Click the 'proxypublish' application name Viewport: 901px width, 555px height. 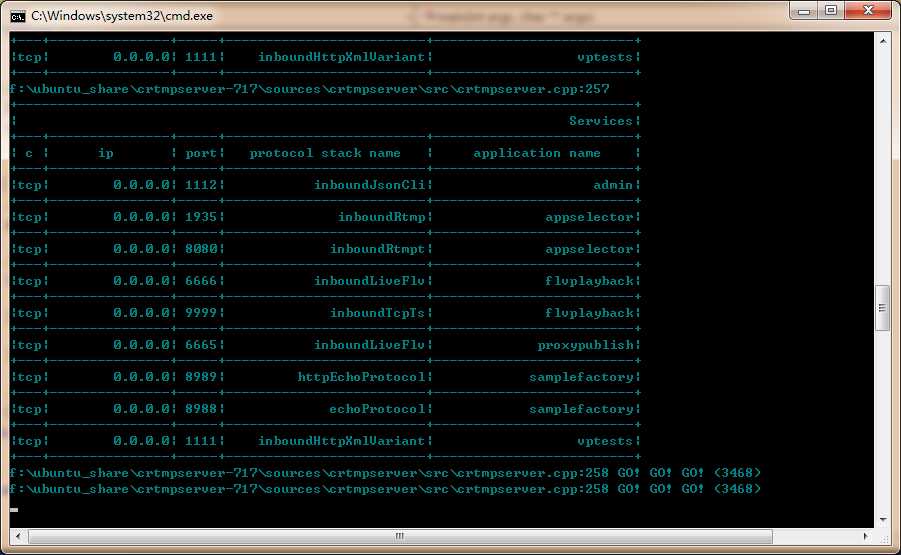click(x=585, y=345)
